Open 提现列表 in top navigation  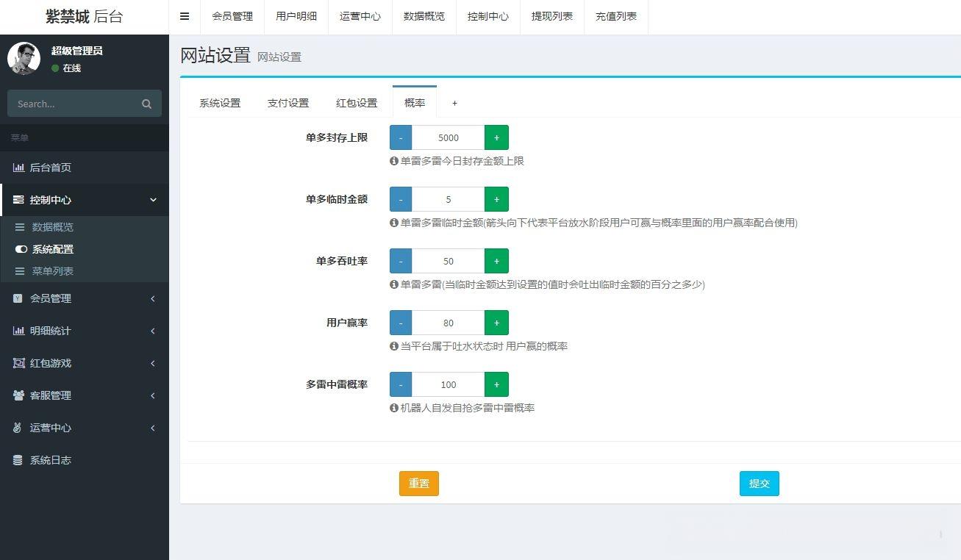pyautogui.click(x=551, y=16)
